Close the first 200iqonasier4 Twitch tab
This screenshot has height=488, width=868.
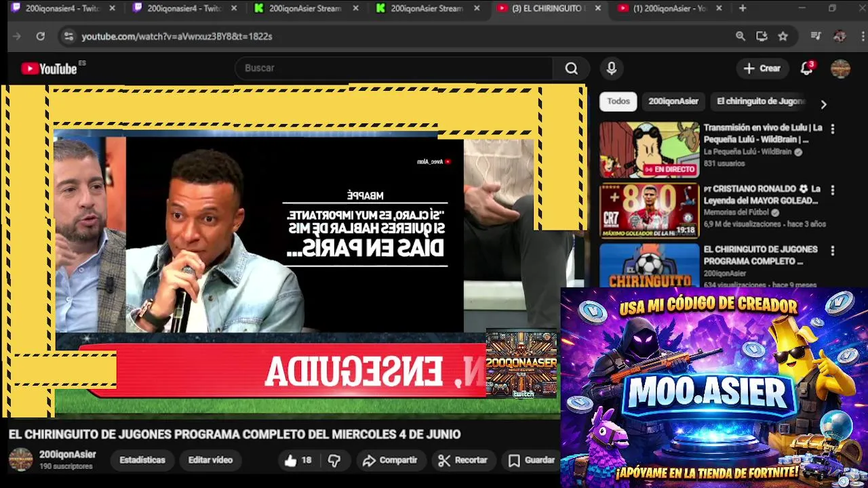click(x=112, y=9)
